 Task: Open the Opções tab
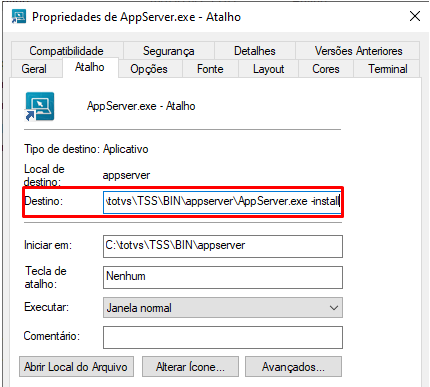tap(149, 69)
